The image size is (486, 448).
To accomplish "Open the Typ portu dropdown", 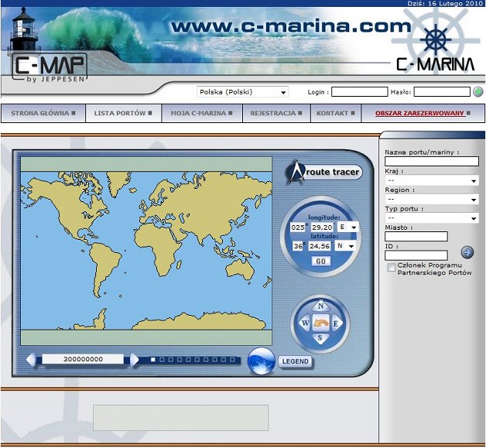I will point(431,218).
